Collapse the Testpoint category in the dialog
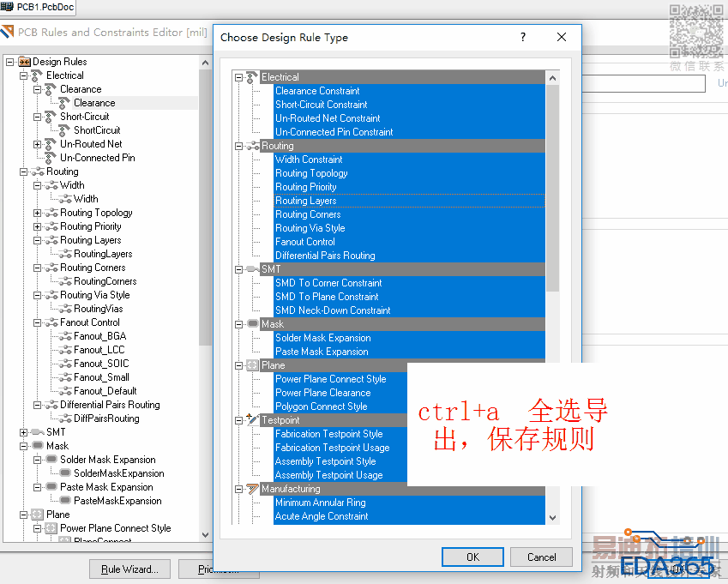The width and height of the screenshot is (728, 584). tap(238, 420)
